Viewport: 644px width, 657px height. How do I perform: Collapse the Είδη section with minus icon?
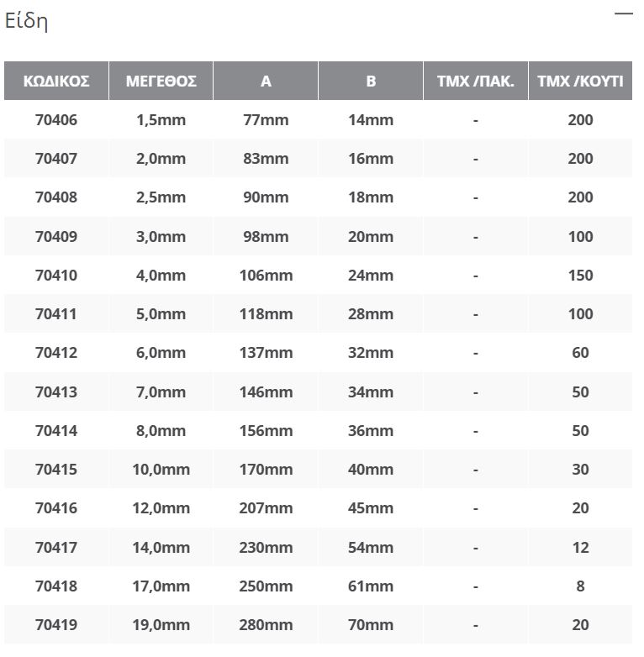[623, 14]
